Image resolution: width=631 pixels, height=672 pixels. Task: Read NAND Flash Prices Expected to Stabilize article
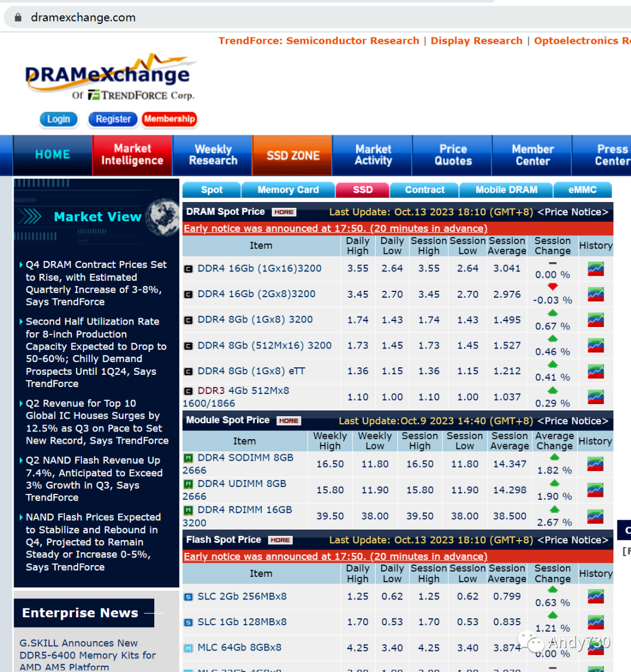point(93,542)
